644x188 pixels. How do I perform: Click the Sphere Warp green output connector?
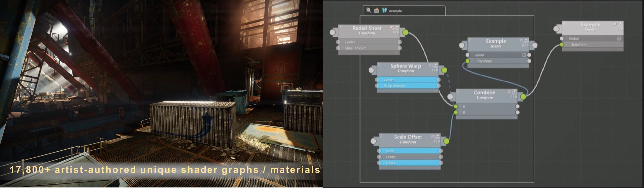444,70
